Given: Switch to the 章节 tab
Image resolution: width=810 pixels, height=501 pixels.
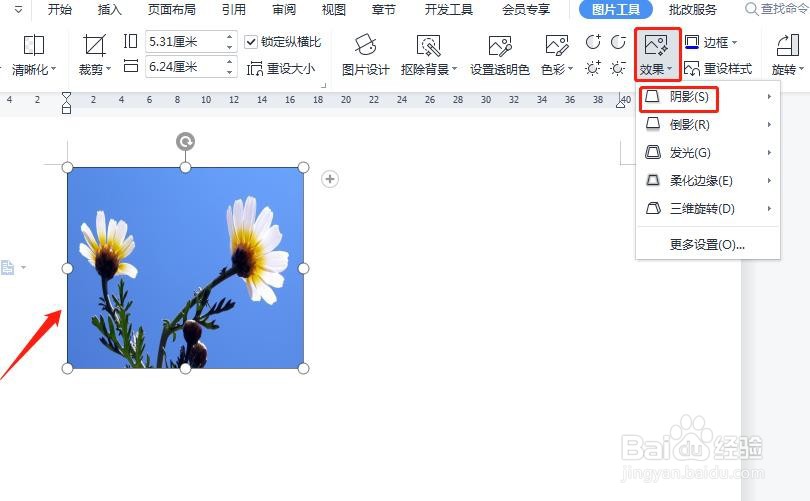Looking at the screenshot, I should (x=383, y=9).
